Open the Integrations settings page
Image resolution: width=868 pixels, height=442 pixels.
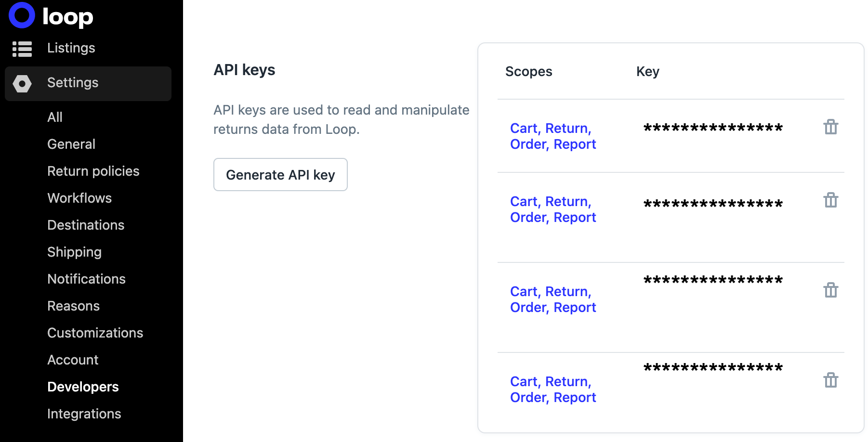[x=84, y=414]
